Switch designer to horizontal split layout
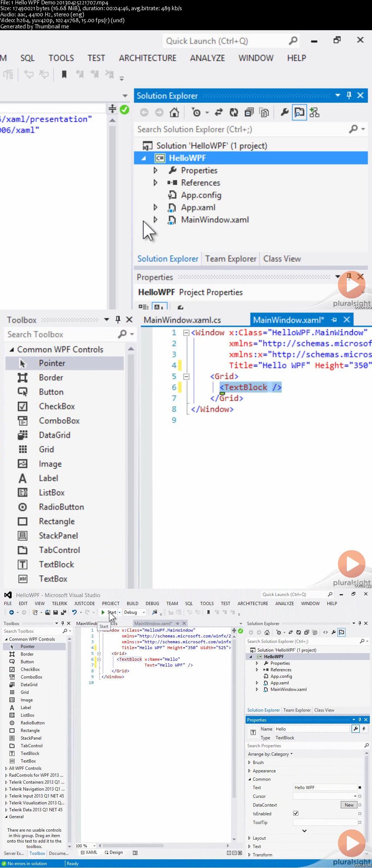Image resolution: width=372 pixels, height=868 pixels. pyautogui.click(x=234, y=853)
